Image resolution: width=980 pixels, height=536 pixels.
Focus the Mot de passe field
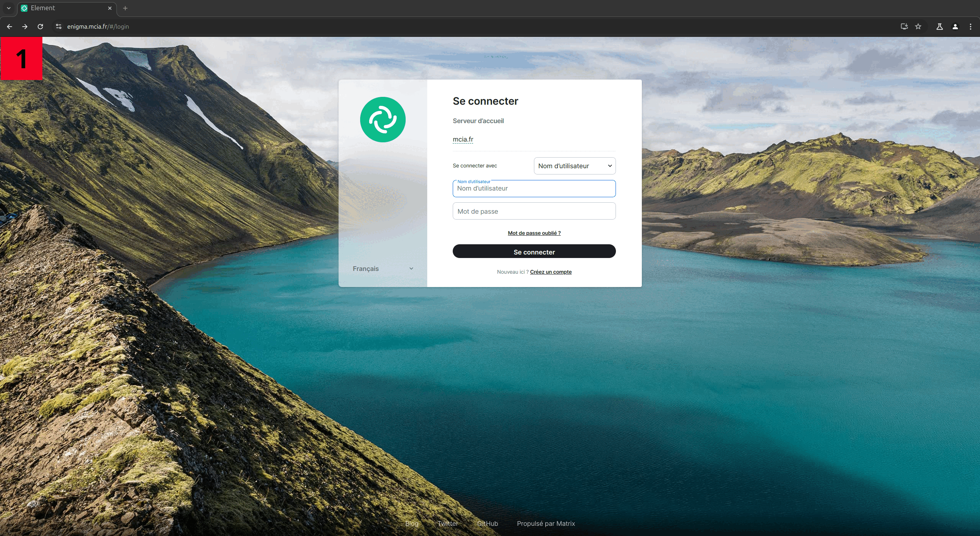(534, 211)
